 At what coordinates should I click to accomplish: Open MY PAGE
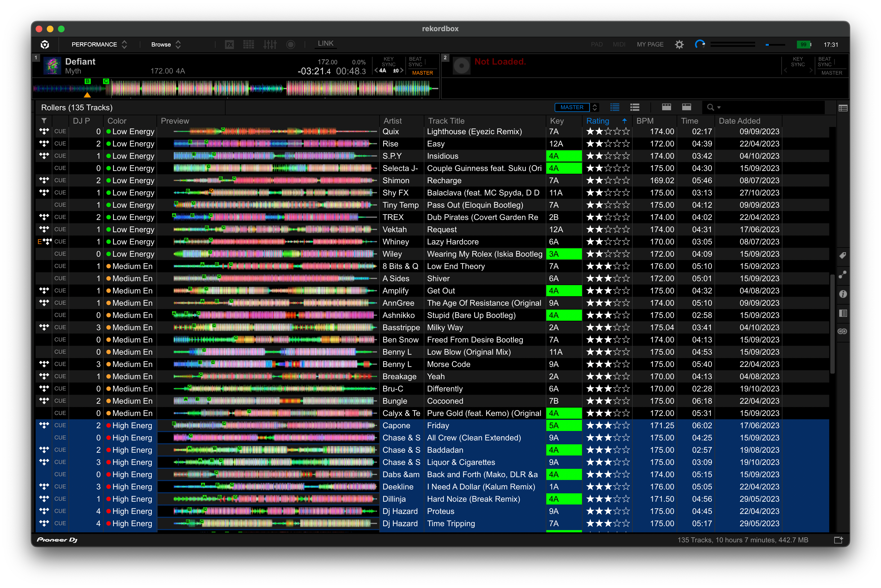coord(650,45)
